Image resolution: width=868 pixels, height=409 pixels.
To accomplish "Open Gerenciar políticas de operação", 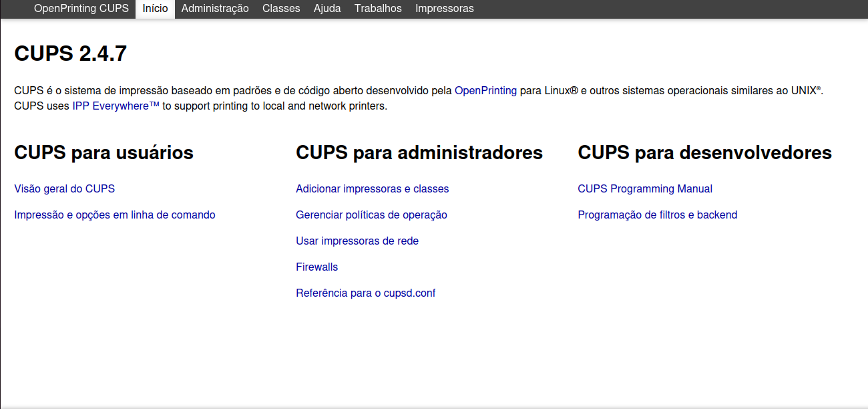I will point(371,215).
